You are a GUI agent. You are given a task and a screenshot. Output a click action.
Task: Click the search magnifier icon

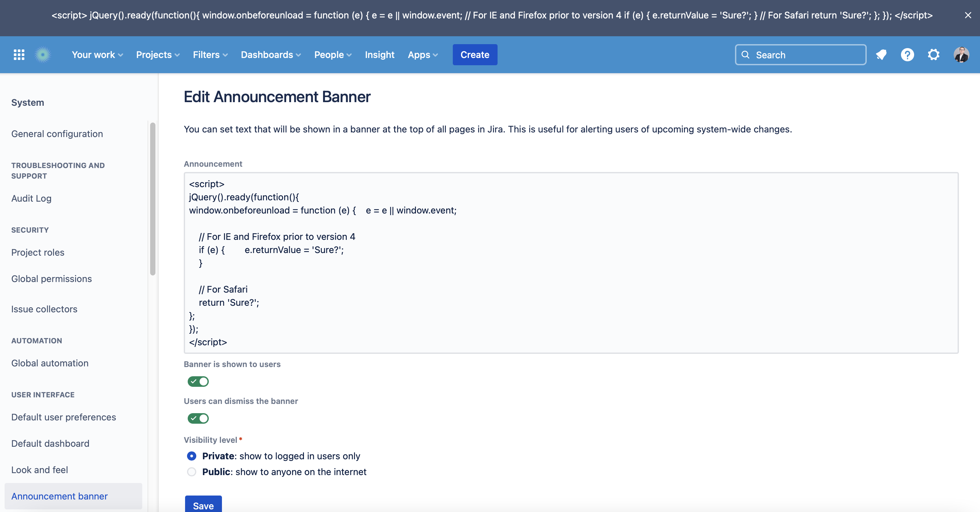[x=746, y=55]
